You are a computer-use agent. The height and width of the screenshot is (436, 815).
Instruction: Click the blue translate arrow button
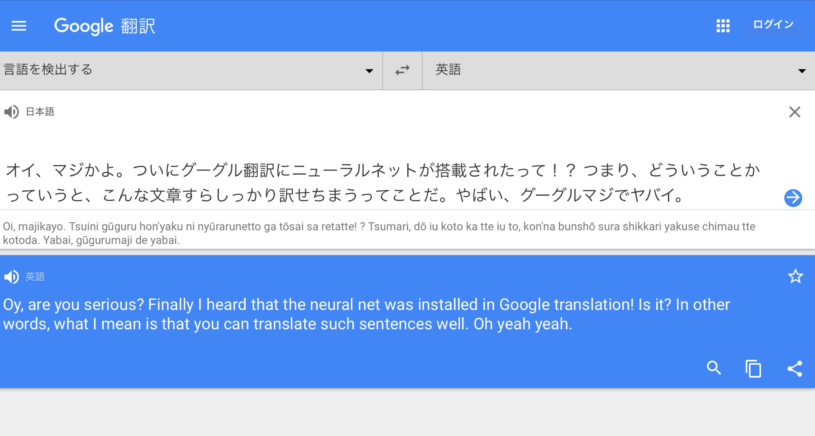pos(793,197)
